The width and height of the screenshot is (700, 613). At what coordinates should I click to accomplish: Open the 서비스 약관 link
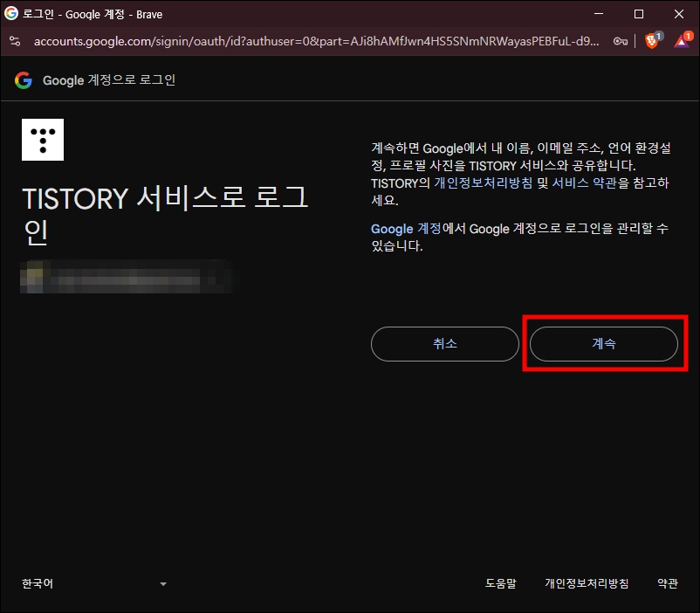(x=584, y=183)
